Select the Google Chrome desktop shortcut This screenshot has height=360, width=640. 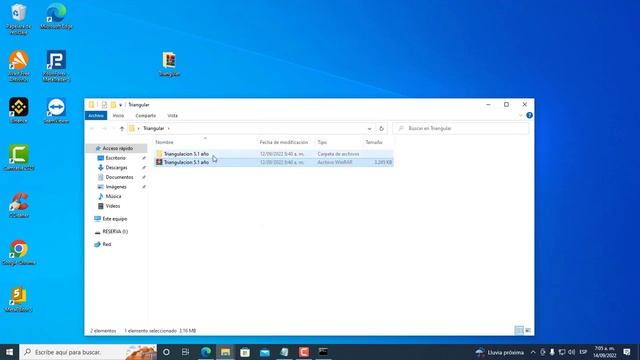pyautogui.click(x=18, y=252)
